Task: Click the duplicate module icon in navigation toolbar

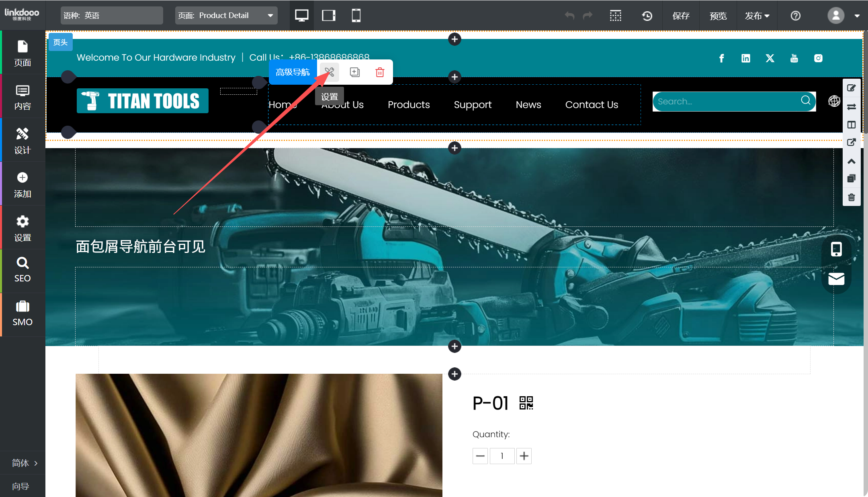Action: [x=354, y=72]
